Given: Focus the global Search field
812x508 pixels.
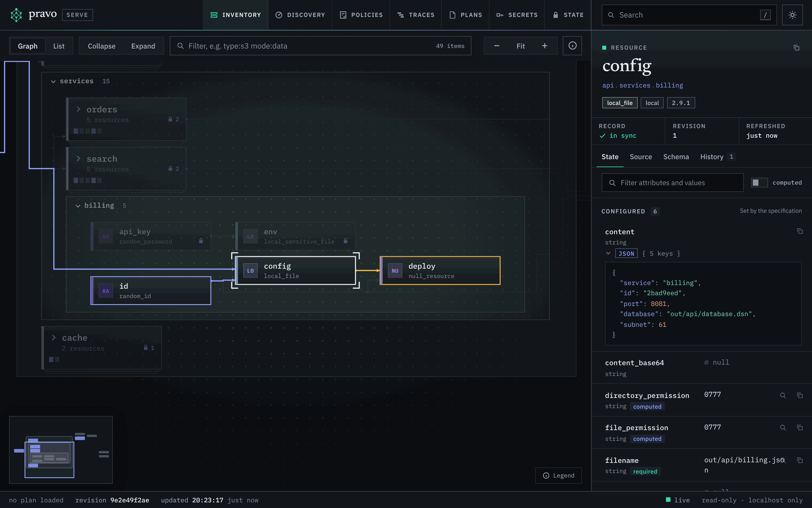Looking at the screenshot, I should coord(689,15).
